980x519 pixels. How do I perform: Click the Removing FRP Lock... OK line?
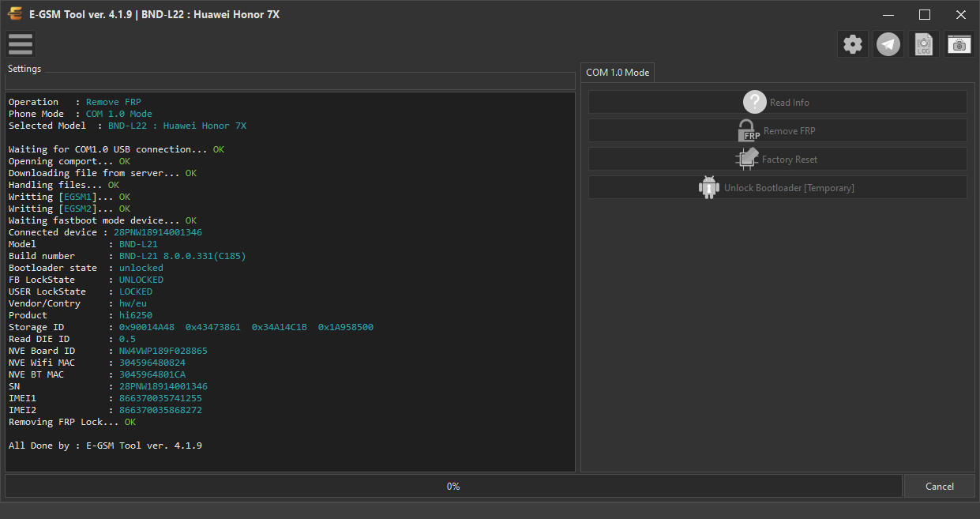[x=72, y=422]
